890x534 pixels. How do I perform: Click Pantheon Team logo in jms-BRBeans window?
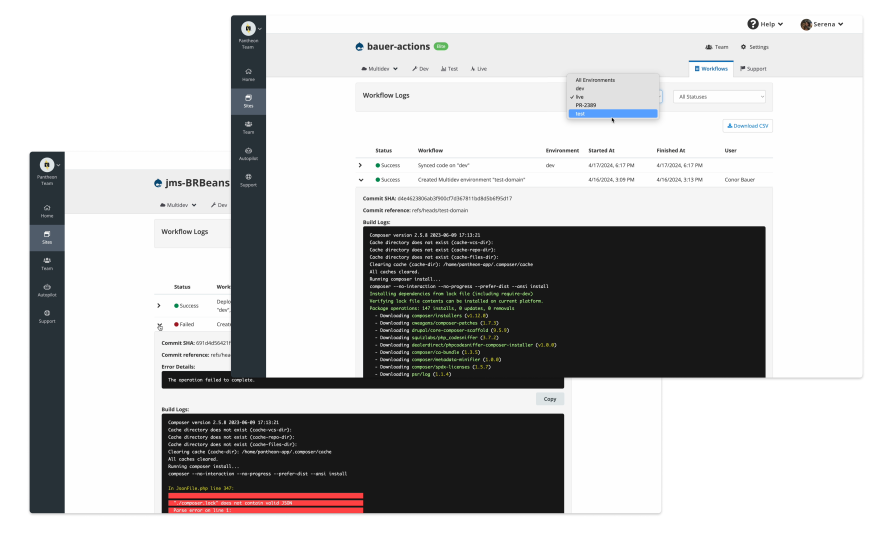tap(47, 165)
